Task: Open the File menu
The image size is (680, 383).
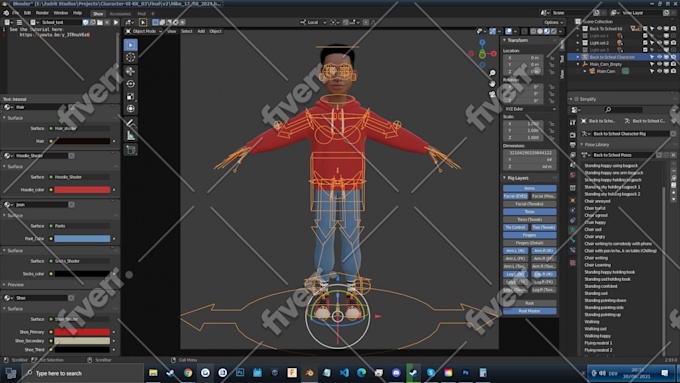Action: tap(15, 13)
